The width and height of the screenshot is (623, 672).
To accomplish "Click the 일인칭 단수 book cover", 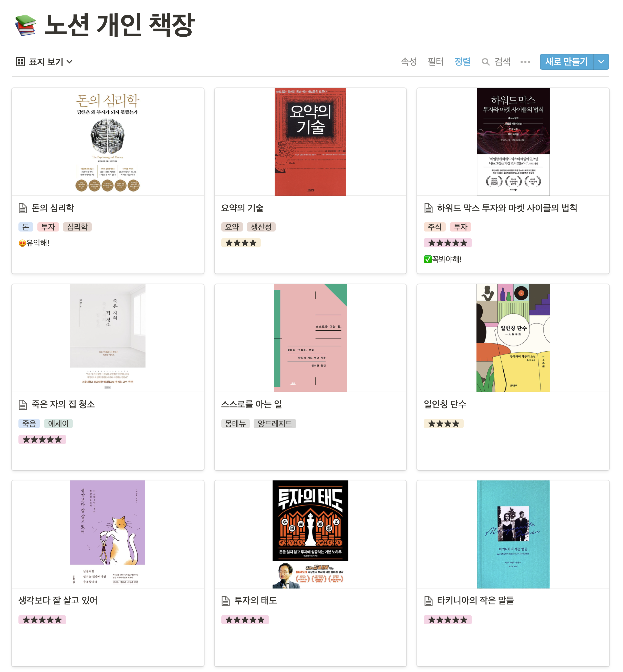I will [513, 338].
